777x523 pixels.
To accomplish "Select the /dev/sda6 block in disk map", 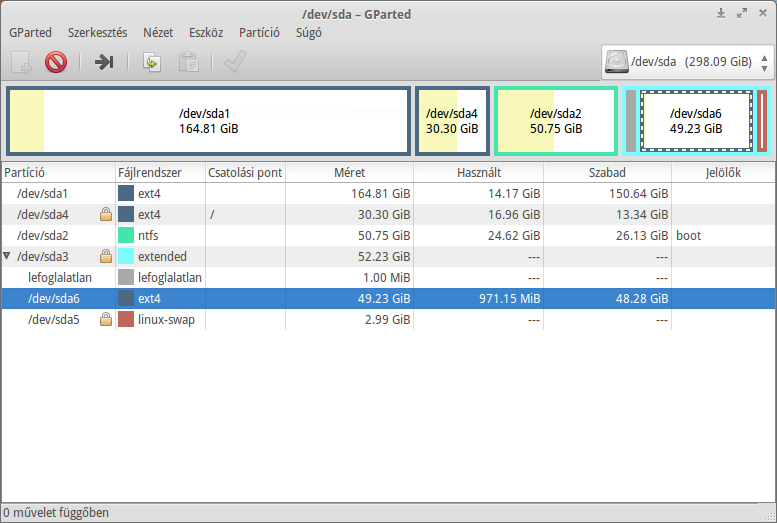I will point(696,121).
